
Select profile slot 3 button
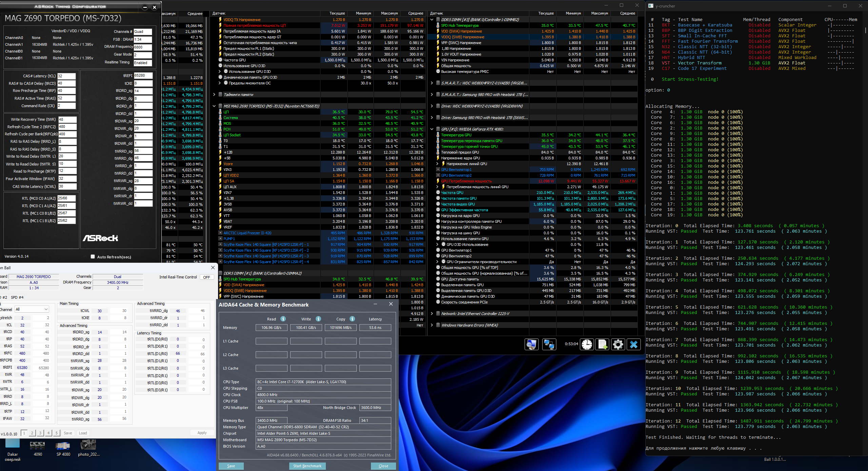tap(40, 433)
